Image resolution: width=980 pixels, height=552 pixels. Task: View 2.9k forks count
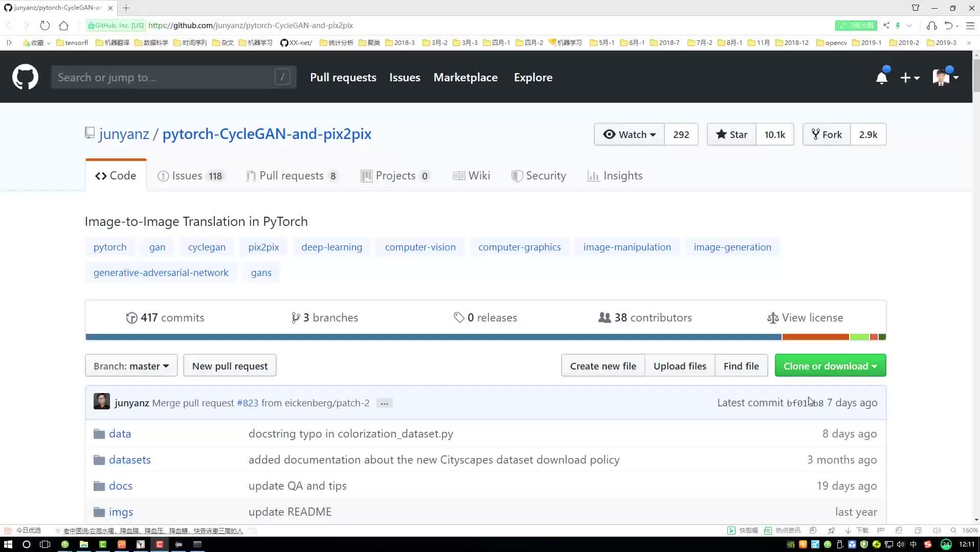click(x=868, y=134)
